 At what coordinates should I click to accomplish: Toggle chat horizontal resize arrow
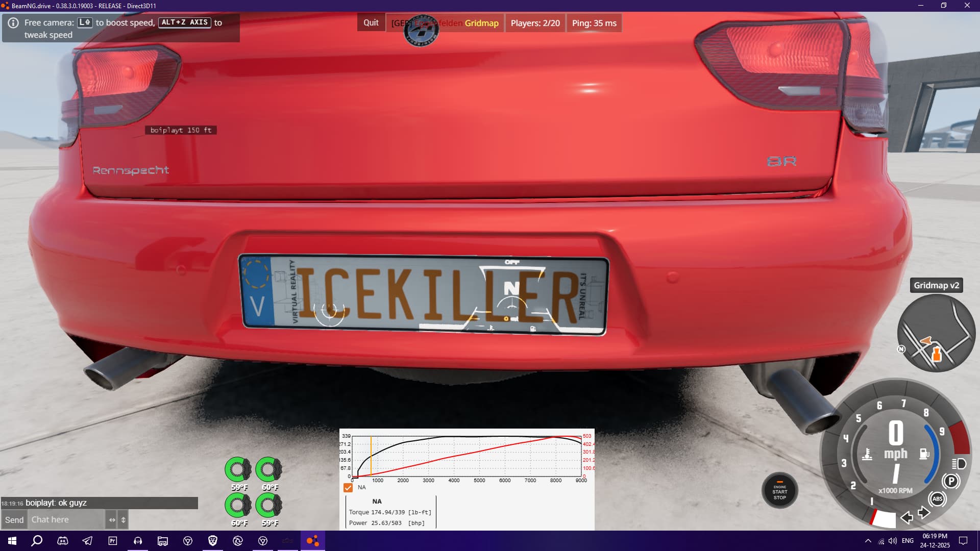112,520
